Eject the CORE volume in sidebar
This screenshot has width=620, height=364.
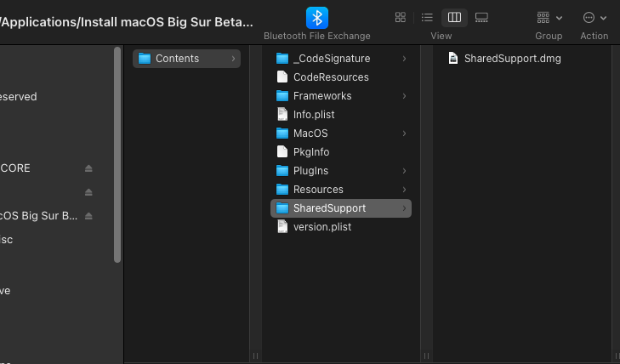[88, 168]
